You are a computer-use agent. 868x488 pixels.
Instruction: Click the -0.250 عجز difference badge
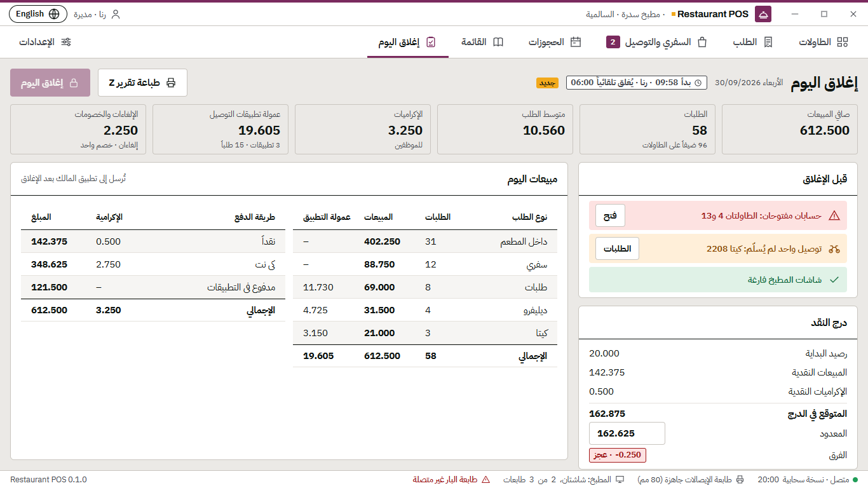[618, 455]
